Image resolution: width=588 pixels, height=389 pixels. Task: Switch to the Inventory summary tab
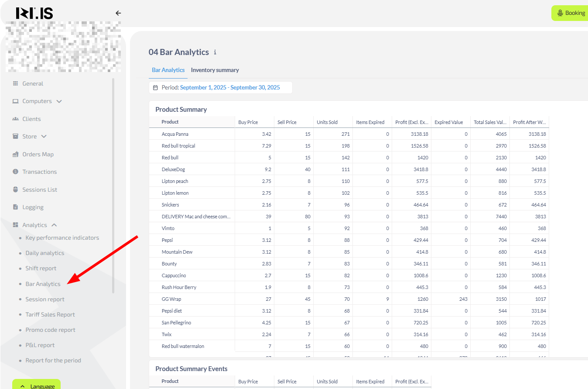[x=215, y=70]
